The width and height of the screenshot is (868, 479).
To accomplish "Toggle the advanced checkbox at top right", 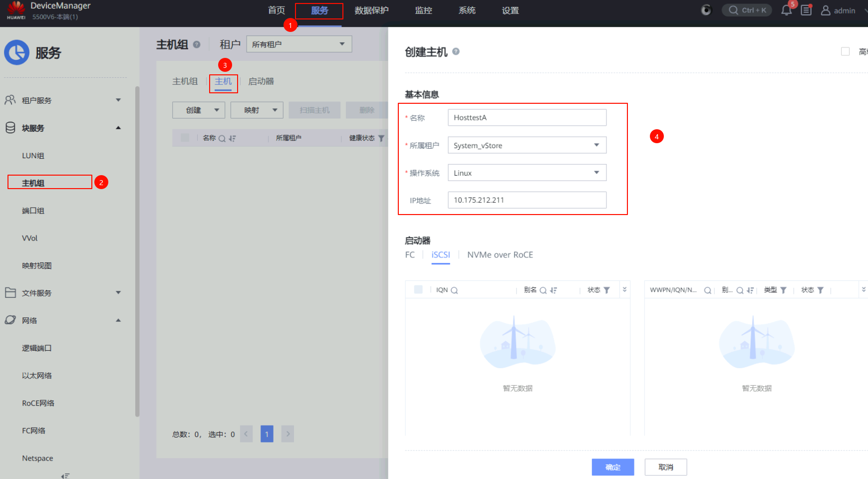I will click(x=845, y=51).
